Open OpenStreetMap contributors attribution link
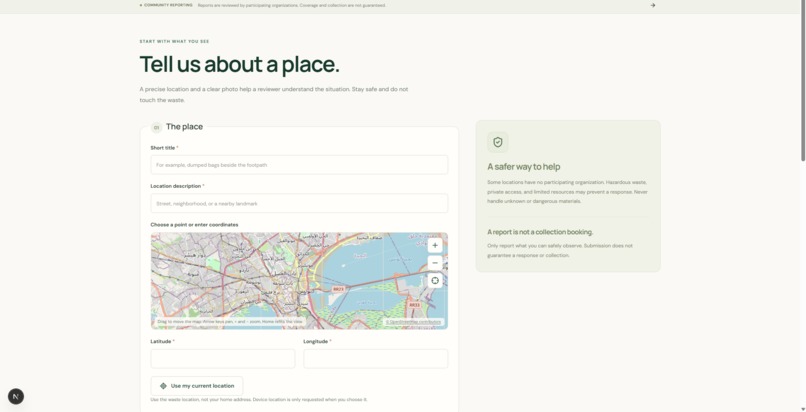 coord(414,322)
